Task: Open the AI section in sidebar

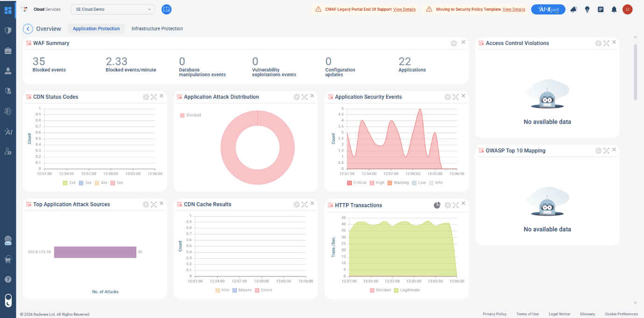Action: [x=8, y=132]
